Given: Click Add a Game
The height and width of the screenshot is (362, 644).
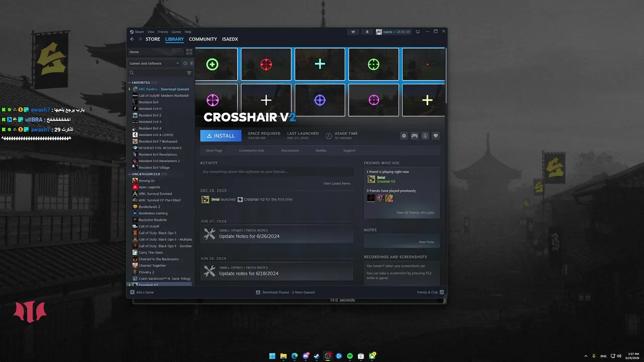Looking at the screenshot, I should 142,292.
